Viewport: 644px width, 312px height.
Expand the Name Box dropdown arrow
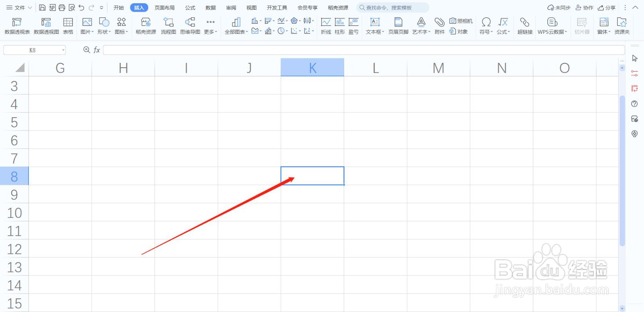63,50
